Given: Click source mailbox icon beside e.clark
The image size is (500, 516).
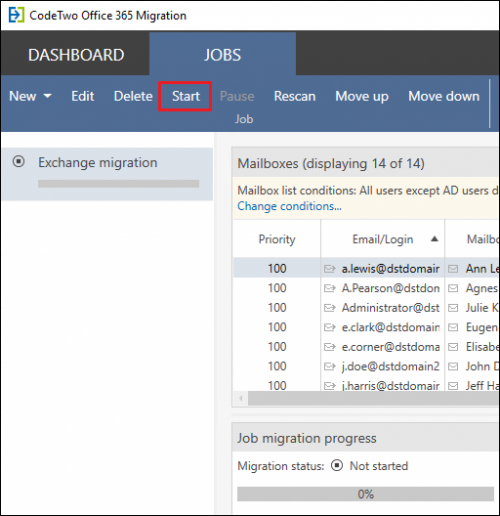Looking at the screenshot, I should coord(330,328).
